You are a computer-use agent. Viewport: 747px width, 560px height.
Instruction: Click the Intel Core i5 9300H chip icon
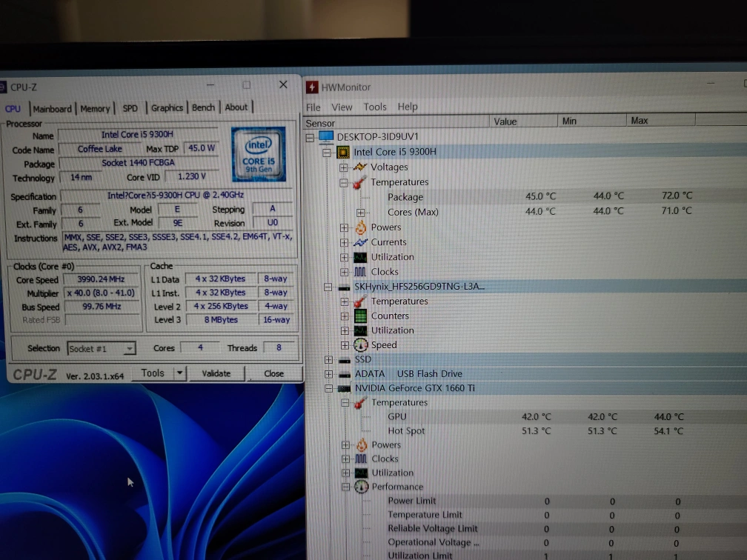[342, 153]
